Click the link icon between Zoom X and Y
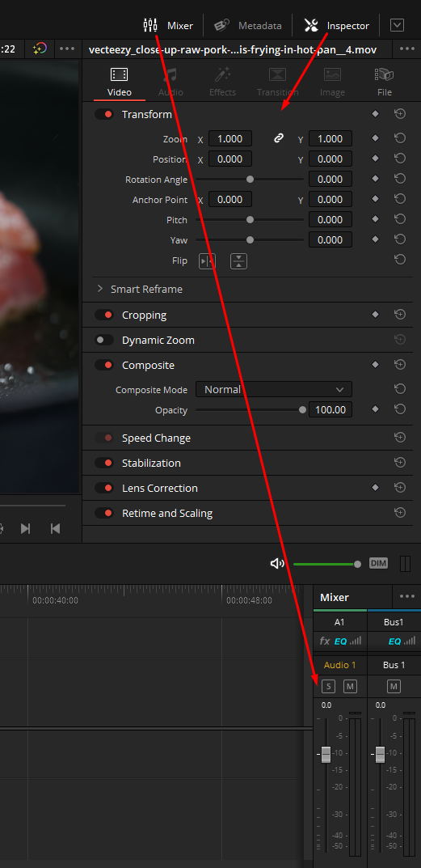The height and width of the screenshot is (868, 421). point(279,138)
